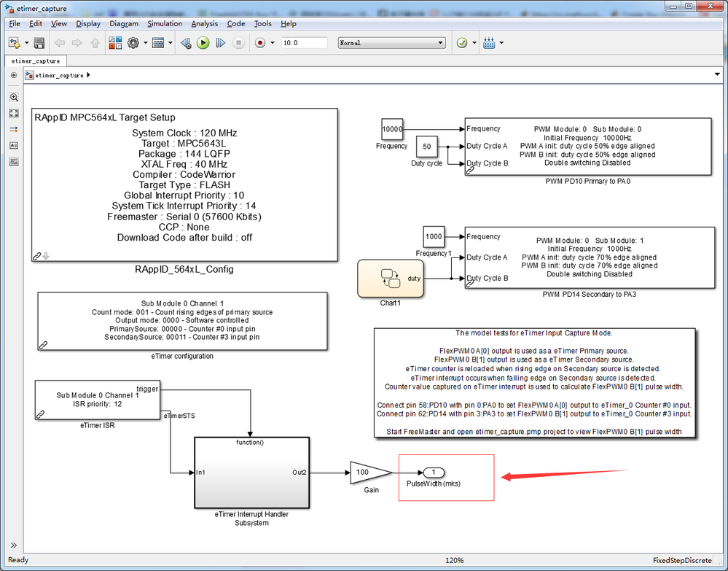Click the Step Back icon
Viewport: 728px width, 571px height.
(186, 43)
